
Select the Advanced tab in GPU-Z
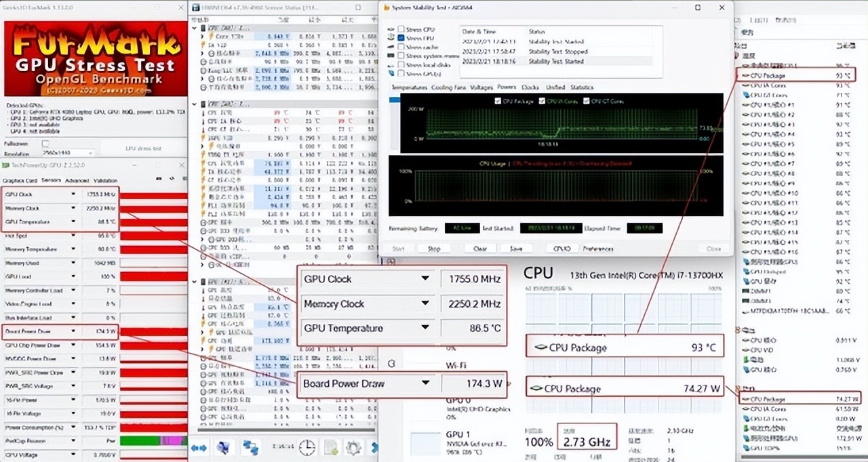(x=77, y=180)
